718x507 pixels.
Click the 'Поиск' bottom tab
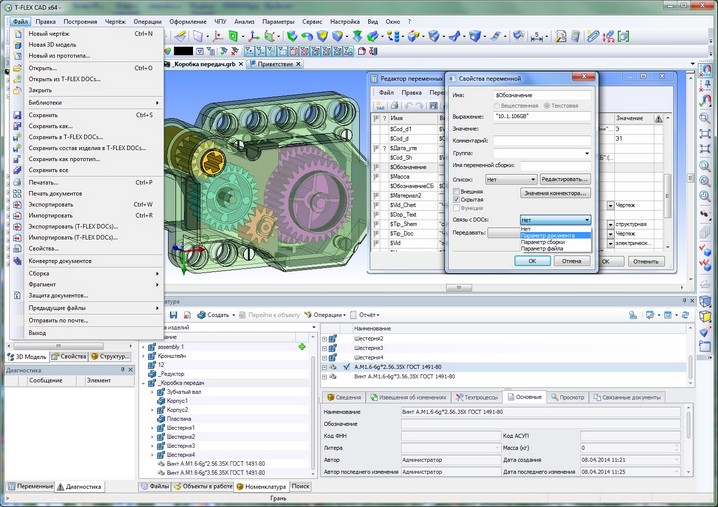point(300,486)
